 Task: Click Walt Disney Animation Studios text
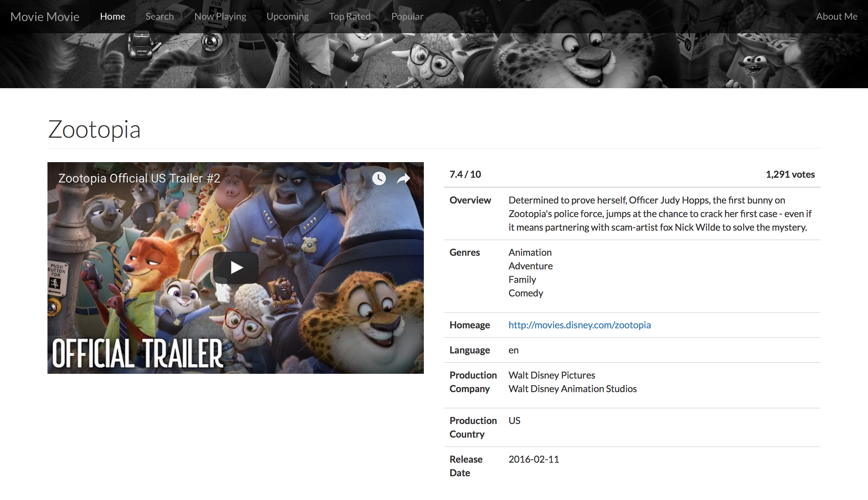tap(572, 389)
